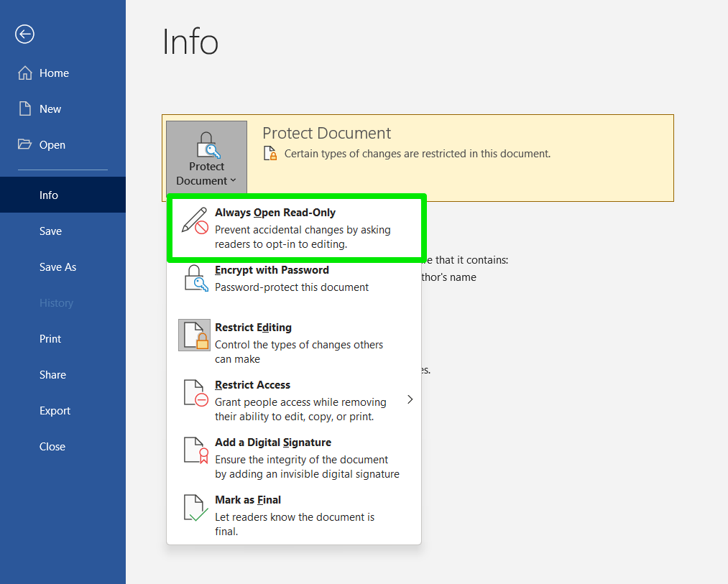The image size is (728, 584).
Task: Click the 'Certain types of changes are restricted' text
Action: [418, 154]
